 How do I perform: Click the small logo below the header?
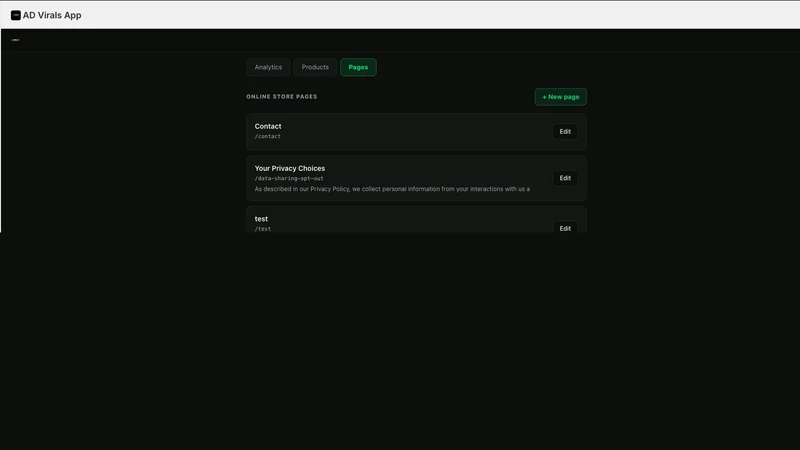[x=15, y=40]
